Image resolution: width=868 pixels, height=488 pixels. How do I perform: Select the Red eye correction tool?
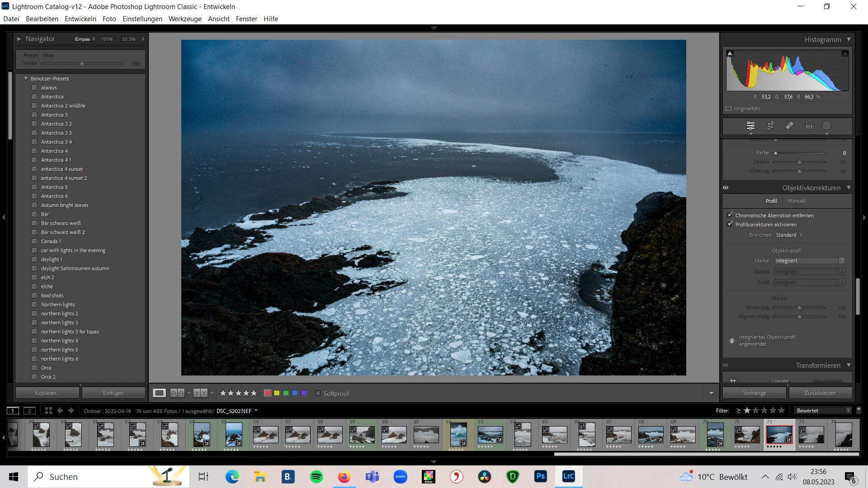(809, 126)
